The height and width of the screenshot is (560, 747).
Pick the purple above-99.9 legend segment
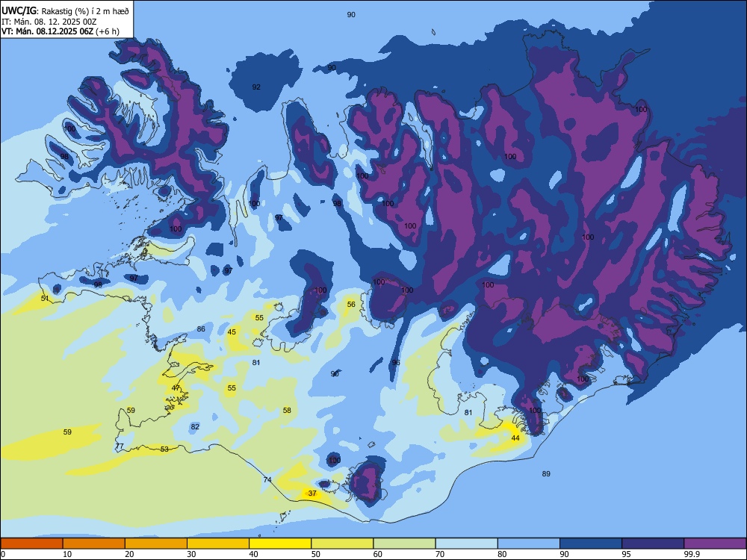point(715,544)
